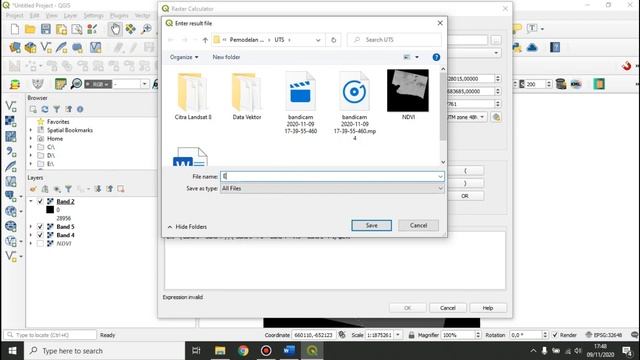Expand the Band 5 layer tree

click(31, 227)
